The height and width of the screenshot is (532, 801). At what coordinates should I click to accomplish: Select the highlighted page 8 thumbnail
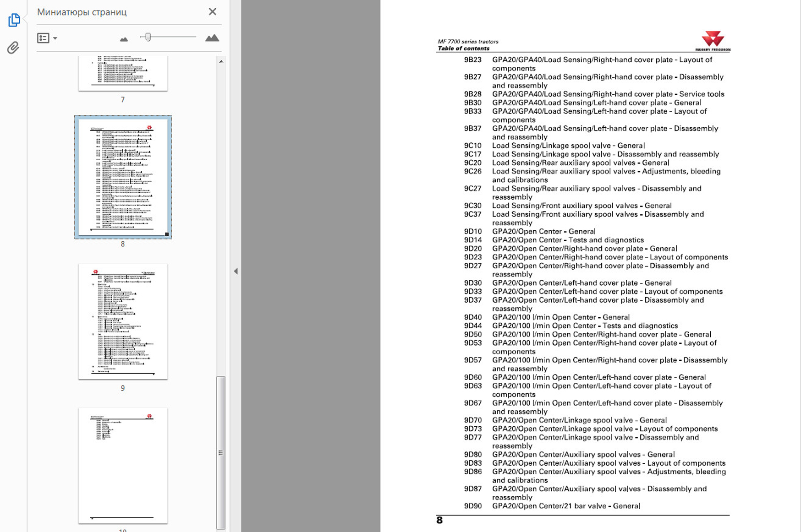pyautogui.click(x=123, y=177)
